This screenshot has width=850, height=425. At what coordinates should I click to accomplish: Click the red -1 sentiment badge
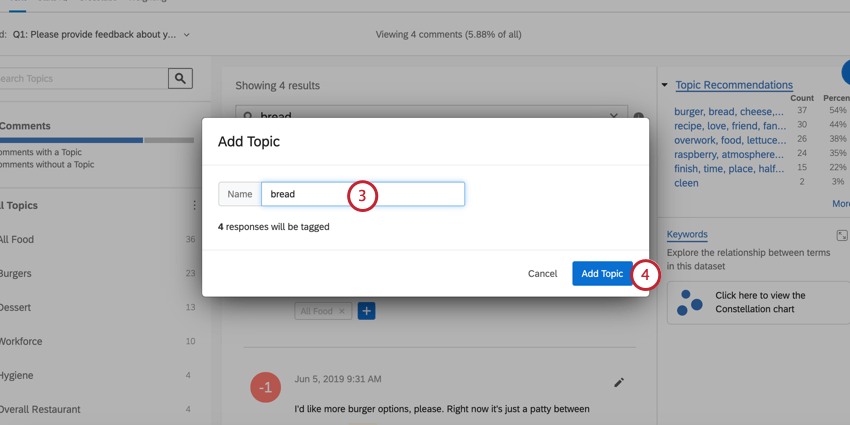[x=265, y=387]
